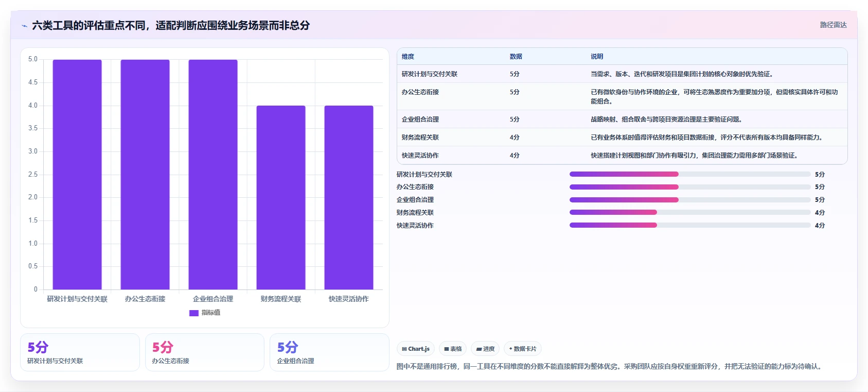Image resolution: width=868 pixels, height=392 pixels.
Task: Click the 4分 value in 快速灵活协作 table row
Action: (515, 156)
